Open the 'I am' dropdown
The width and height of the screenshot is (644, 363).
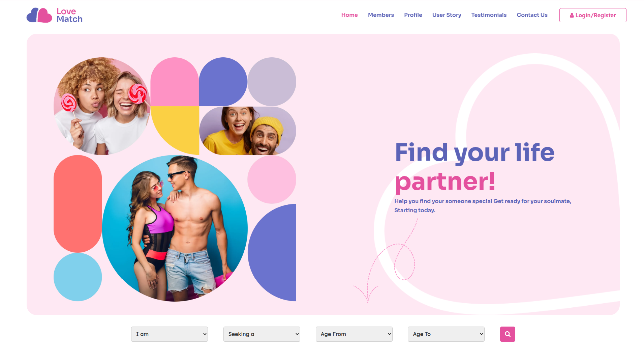tap(169, 334)
